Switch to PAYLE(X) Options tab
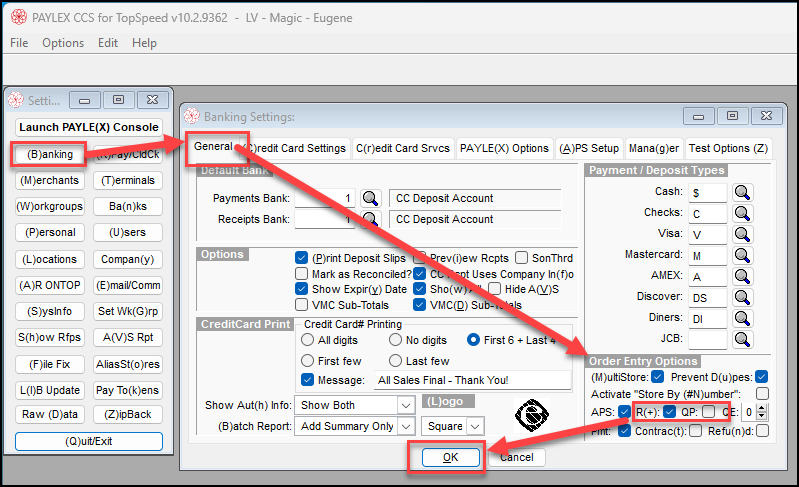This screenshot has height=487, width=799. (x=504, y=148)
